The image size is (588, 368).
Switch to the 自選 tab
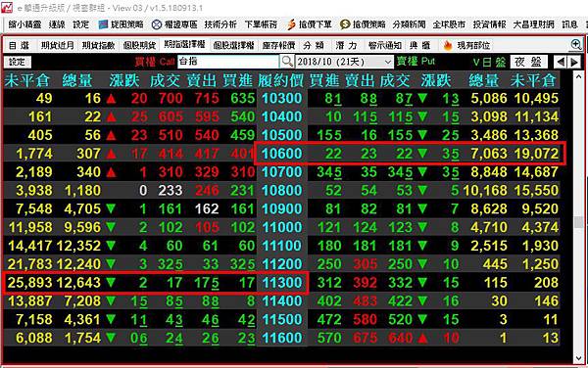pyautogui.click(x=19, y=46)
